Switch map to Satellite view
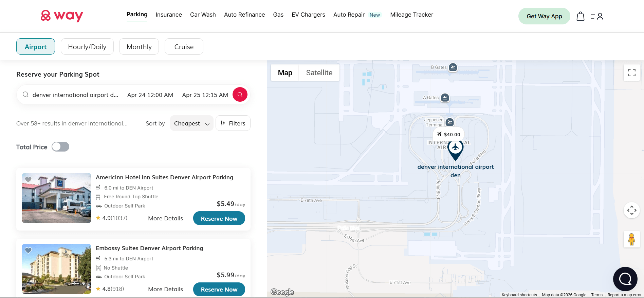This screenshot has width=644, height=298. point(319,73)
